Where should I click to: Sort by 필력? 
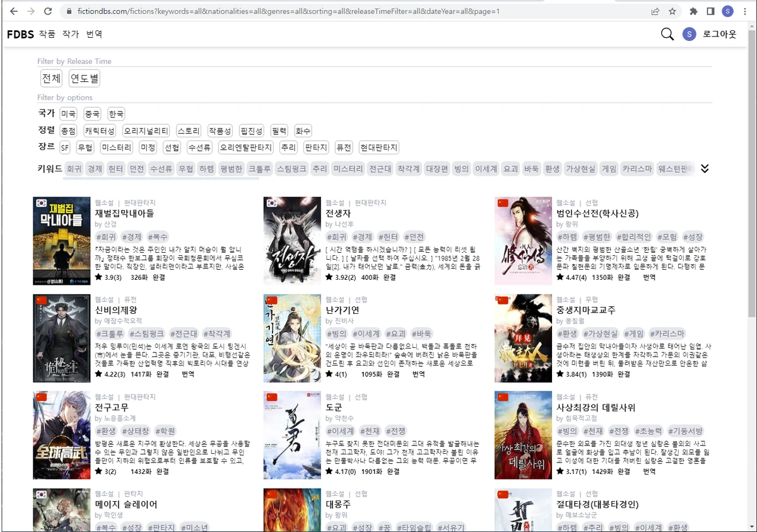point(279,131)
